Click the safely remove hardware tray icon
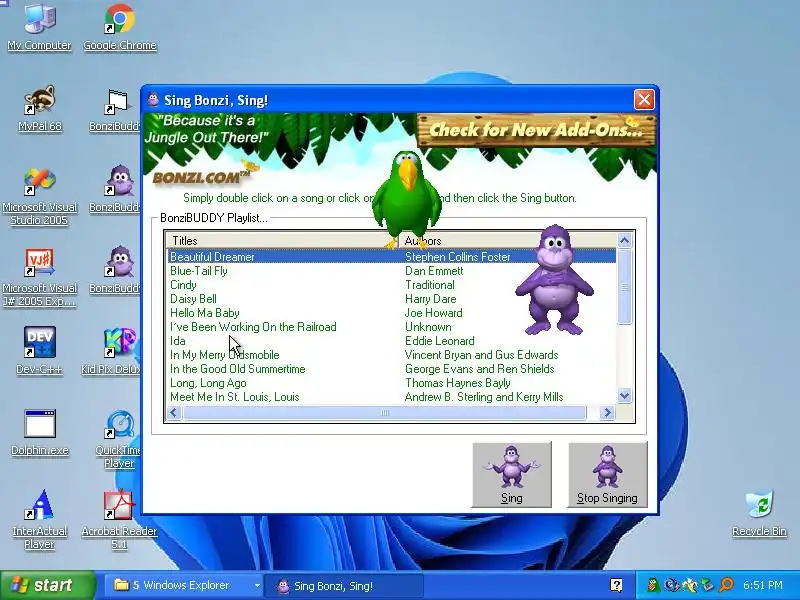Viewport: 800px width, 600px height. 708,585
